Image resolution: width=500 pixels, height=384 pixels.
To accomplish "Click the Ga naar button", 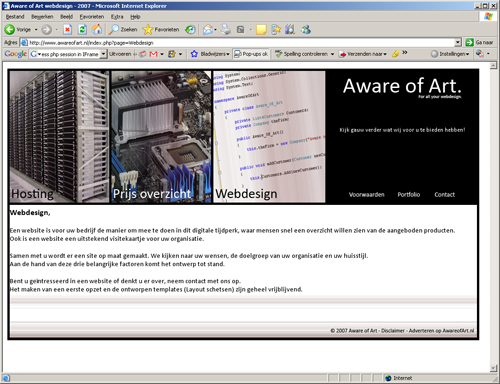I will pos(479,43).
